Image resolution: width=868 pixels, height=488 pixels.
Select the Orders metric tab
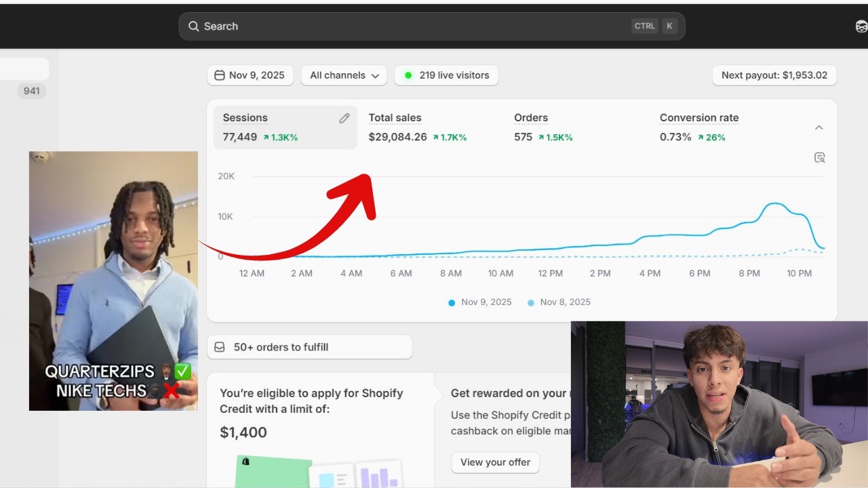point(577,127)
